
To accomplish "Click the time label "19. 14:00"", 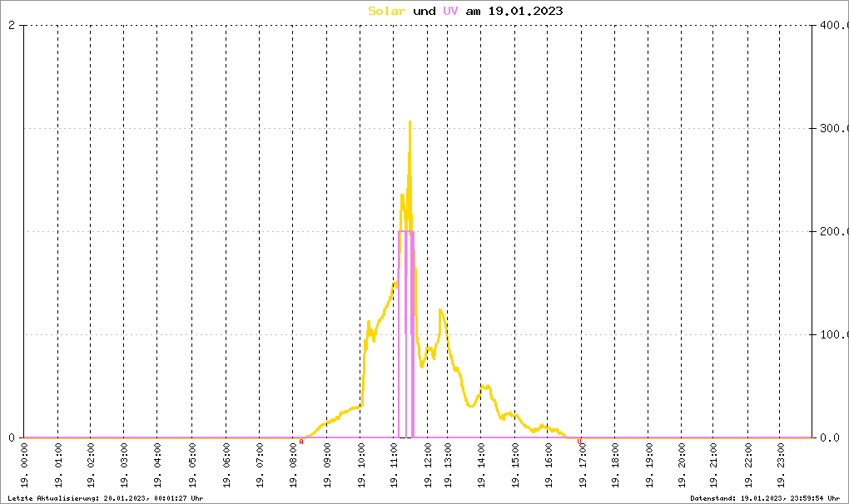I will (x=481, y=465).
